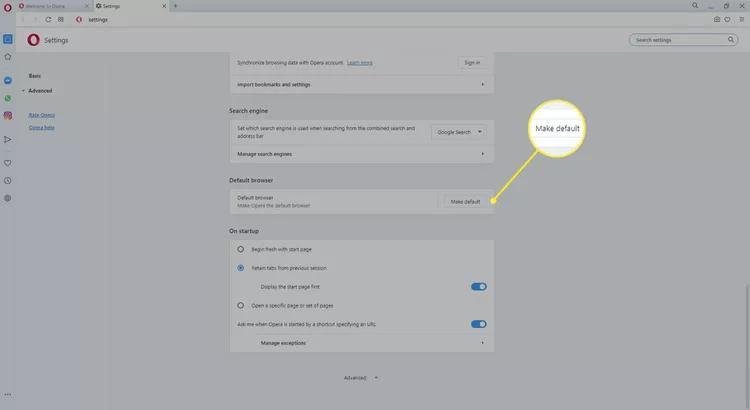The image size is (750, 410).
Task: Select Basic in the settings sidebar
Action: pyautogui.click(x=35, y=76)
